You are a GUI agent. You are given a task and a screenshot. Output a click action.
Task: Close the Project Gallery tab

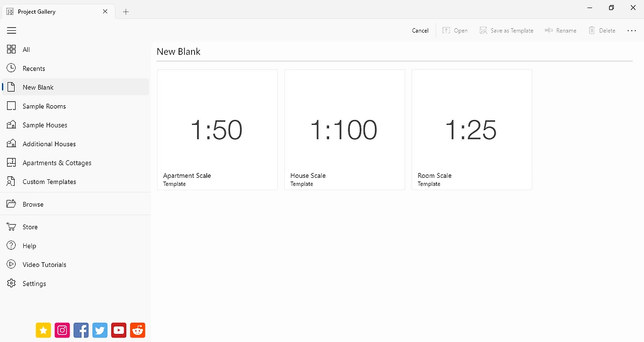pyautogui.click(x=105, y=12)
